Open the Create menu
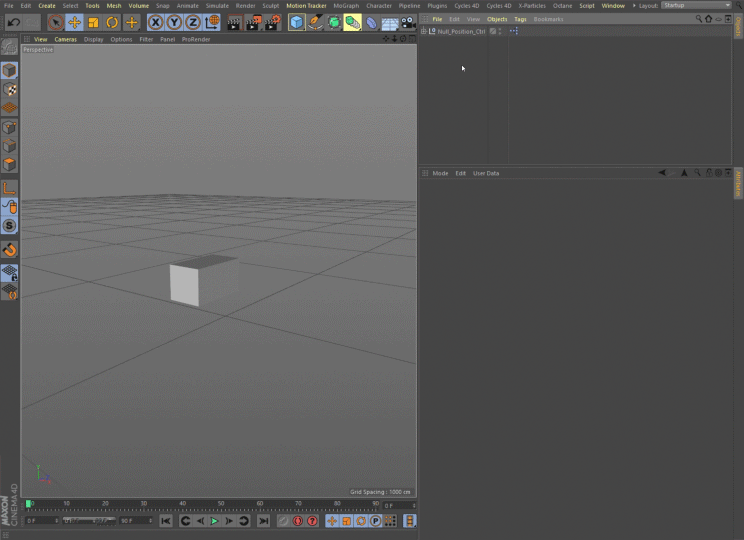The image size is (744, 540). [46, 6]
